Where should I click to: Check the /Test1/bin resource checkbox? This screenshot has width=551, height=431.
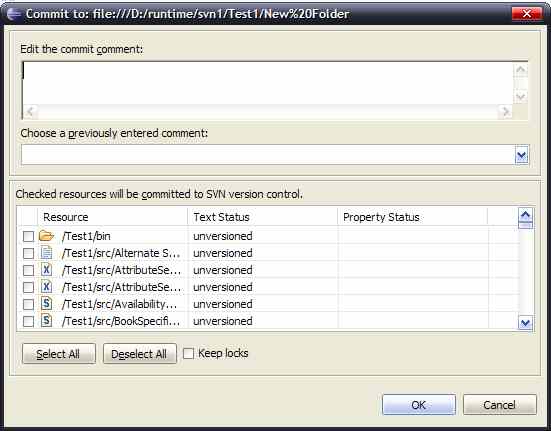click(28, 236)
